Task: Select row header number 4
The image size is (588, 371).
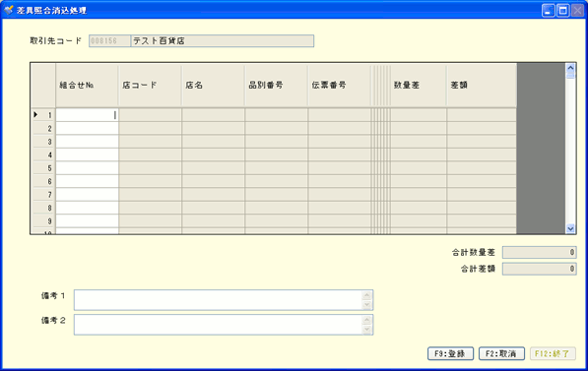Action: point(43,155)
